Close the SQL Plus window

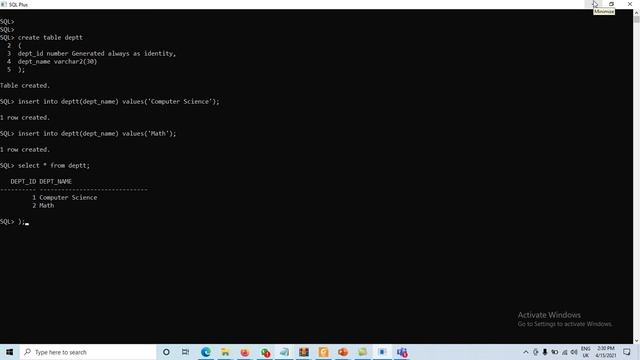pyautogui.click(x=630, y=4)
